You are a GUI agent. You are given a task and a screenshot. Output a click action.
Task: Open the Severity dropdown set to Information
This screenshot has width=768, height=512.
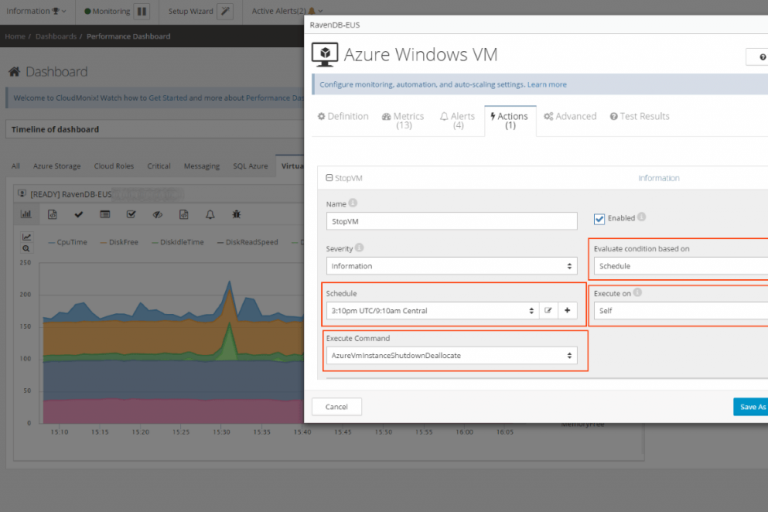point(452,266)
